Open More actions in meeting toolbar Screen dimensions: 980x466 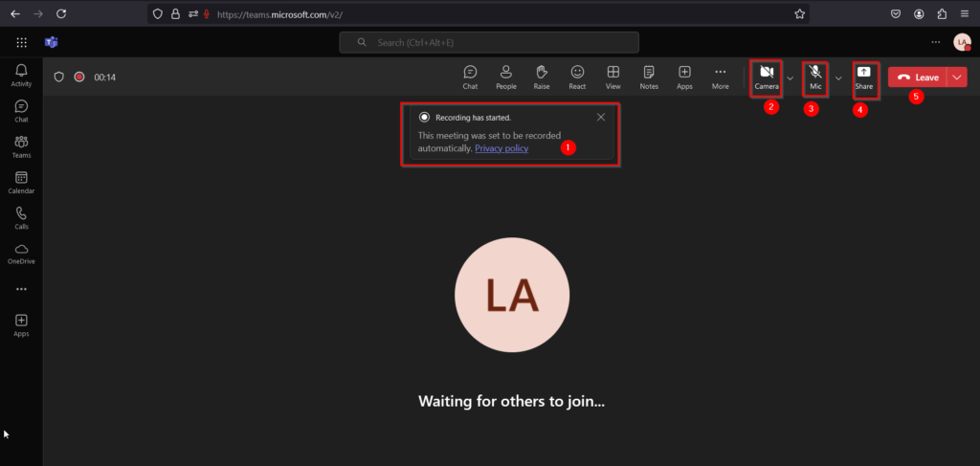pos(720,78)
